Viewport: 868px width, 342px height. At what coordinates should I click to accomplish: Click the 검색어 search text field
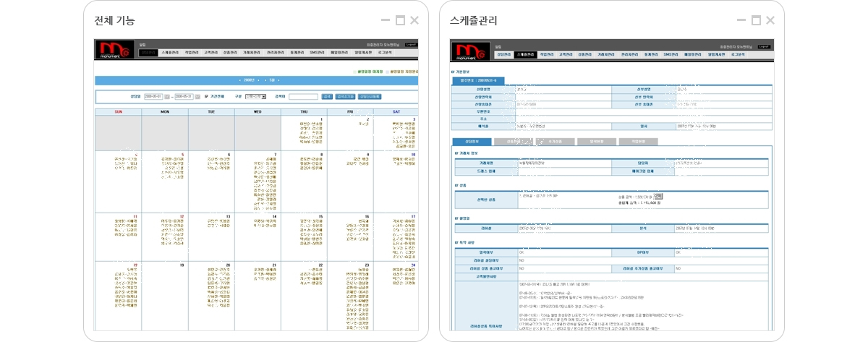click(x=303, y=96)
